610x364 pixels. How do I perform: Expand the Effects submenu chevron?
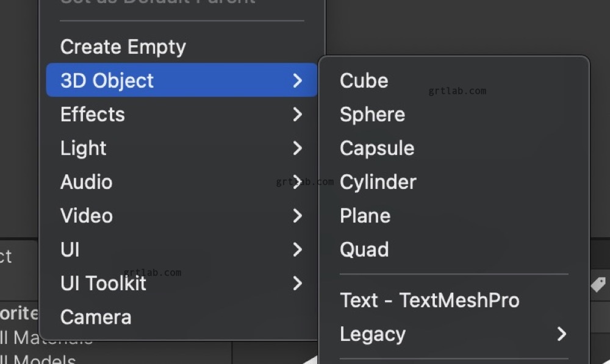tap(298, 114)
